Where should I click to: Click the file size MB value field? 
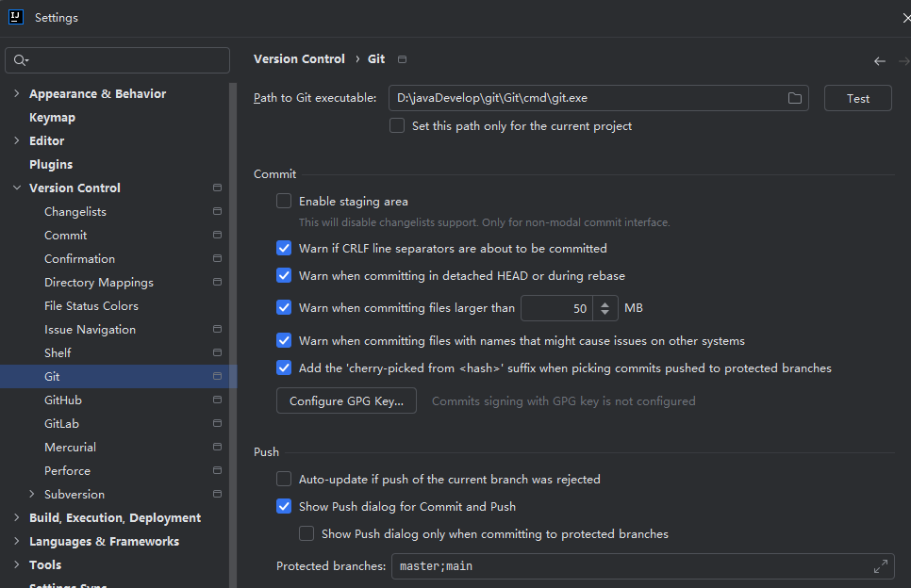coord(556,308)
